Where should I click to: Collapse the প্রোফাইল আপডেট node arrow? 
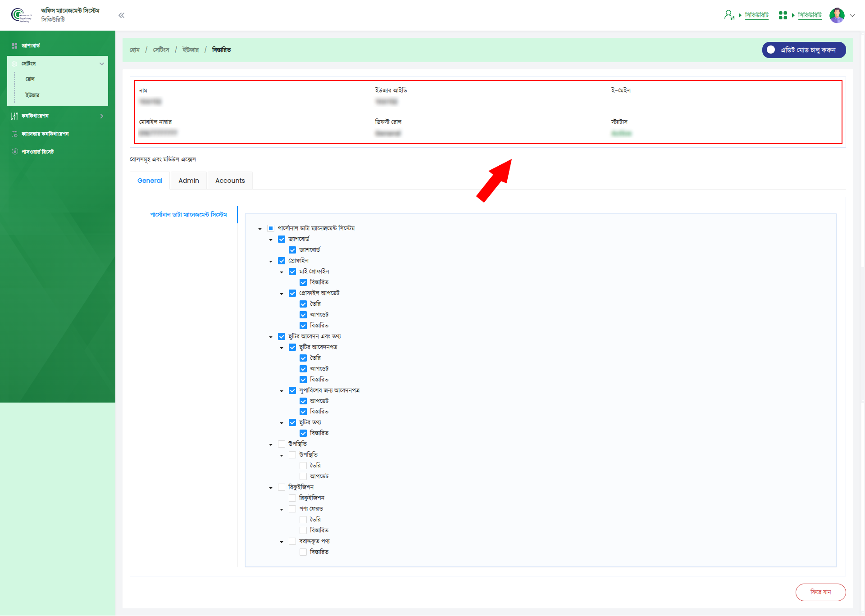[x=282, y=294]
